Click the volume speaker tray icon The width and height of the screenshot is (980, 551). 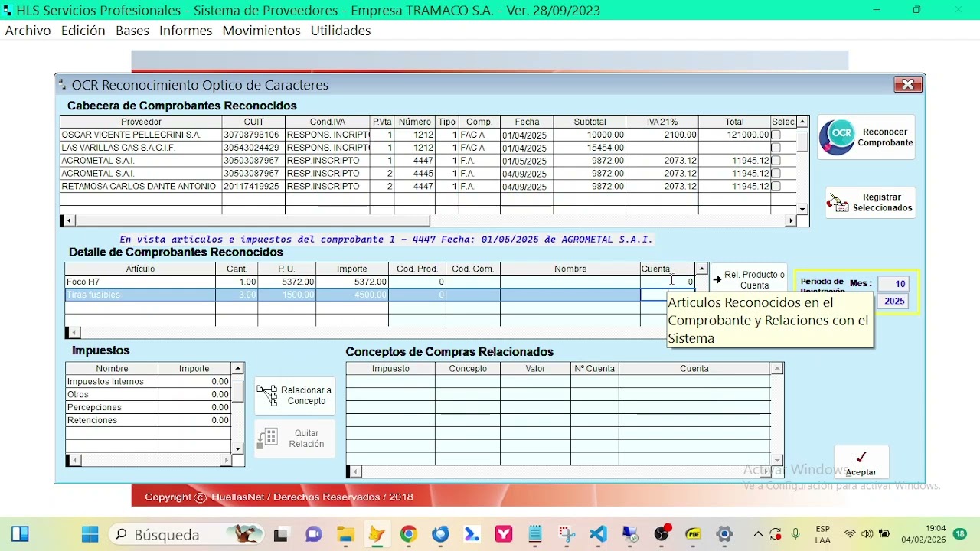coord(867,534)
